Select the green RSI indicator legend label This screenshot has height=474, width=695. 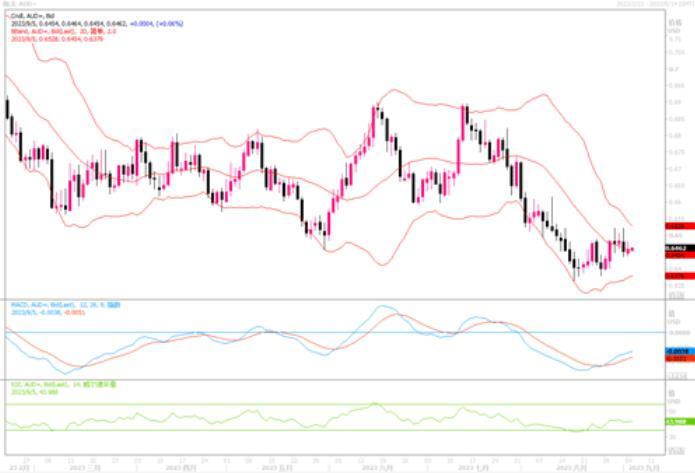coord(63,385)
